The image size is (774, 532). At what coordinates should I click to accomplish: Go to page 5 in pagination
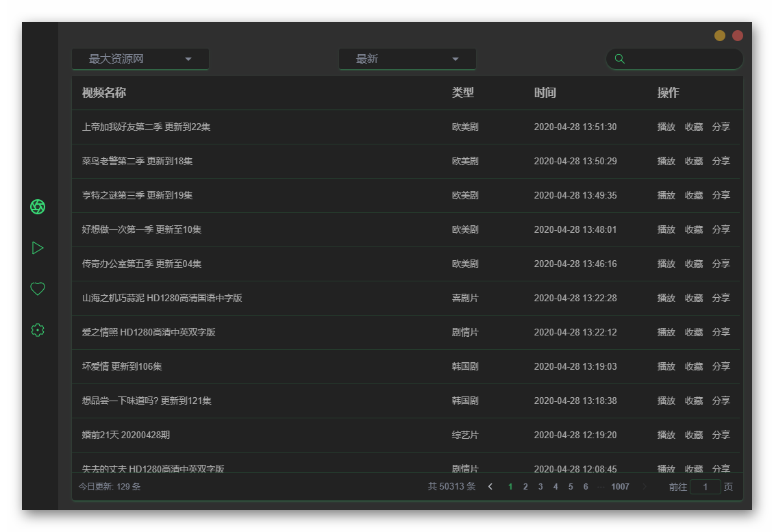(571, 487)
